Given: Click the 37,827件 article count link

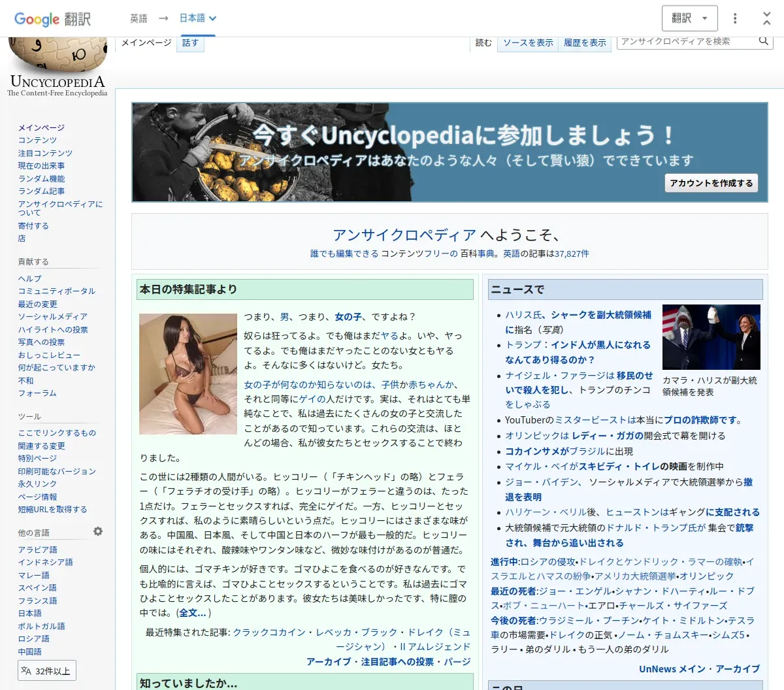Looking at the screenshot, I should point(572,254).
